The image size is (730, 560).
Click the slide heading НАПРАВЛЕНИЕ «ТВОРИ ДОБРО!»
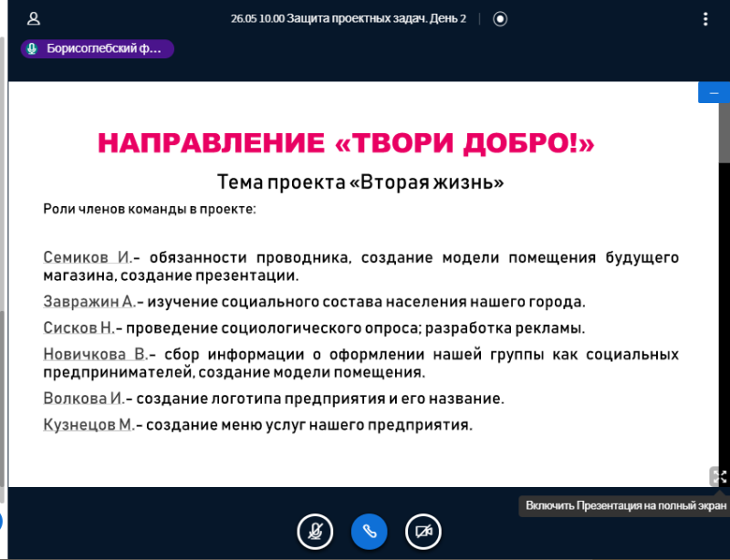click(346, 144)
